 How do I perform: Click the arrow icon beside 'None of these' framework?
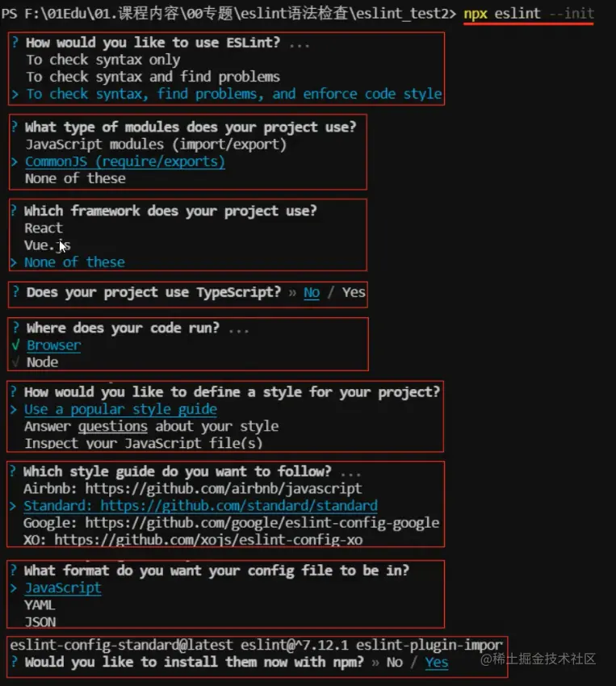click(14, 262)
